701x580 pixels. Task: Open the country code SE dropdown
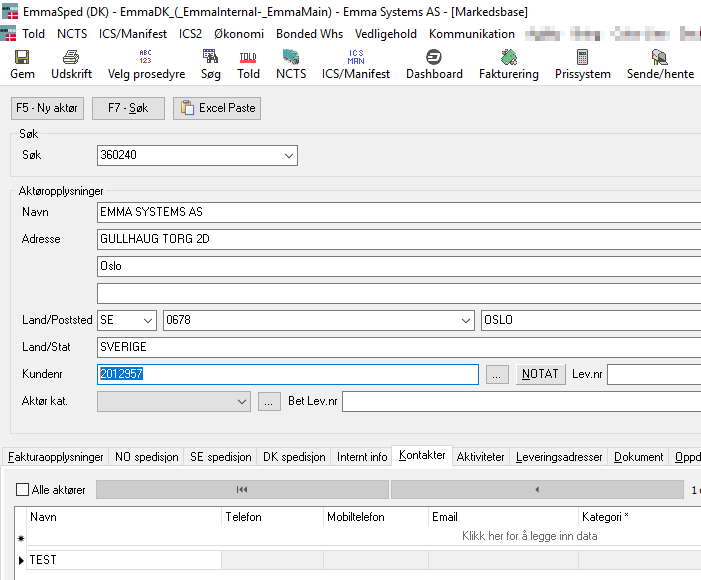tap(148, 320)
